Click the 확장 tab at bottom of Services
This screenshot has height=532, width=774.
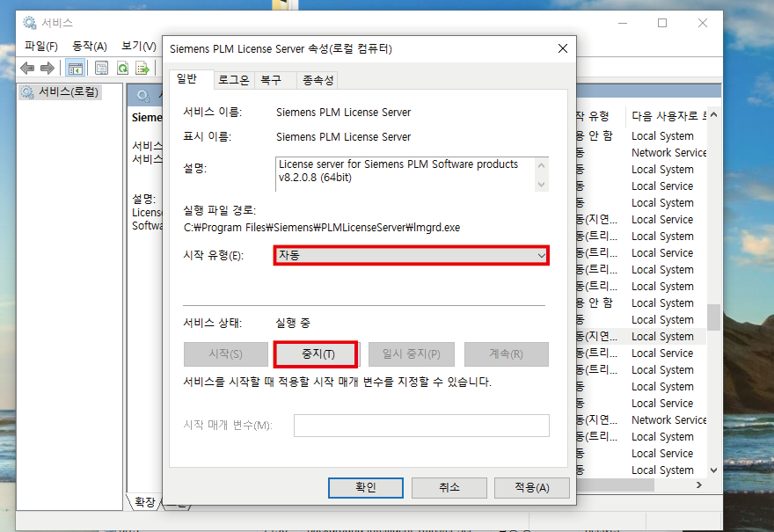tap(144, 502)
